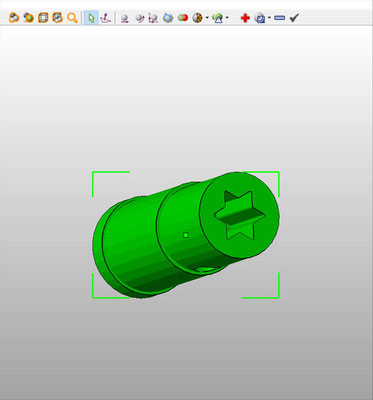
Task: Click the sphere with purple axes icon
Action: (153, 18)
